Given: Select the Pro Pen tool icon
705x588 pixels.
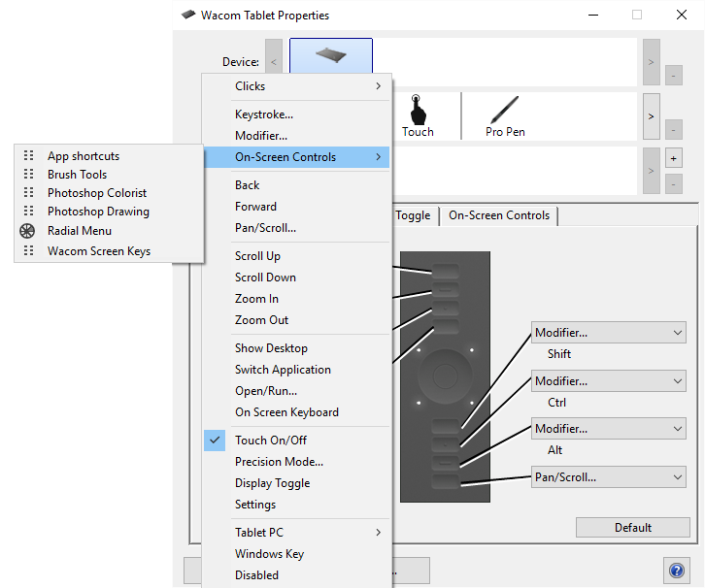Looking at the screenshot, I should [505, 109].
